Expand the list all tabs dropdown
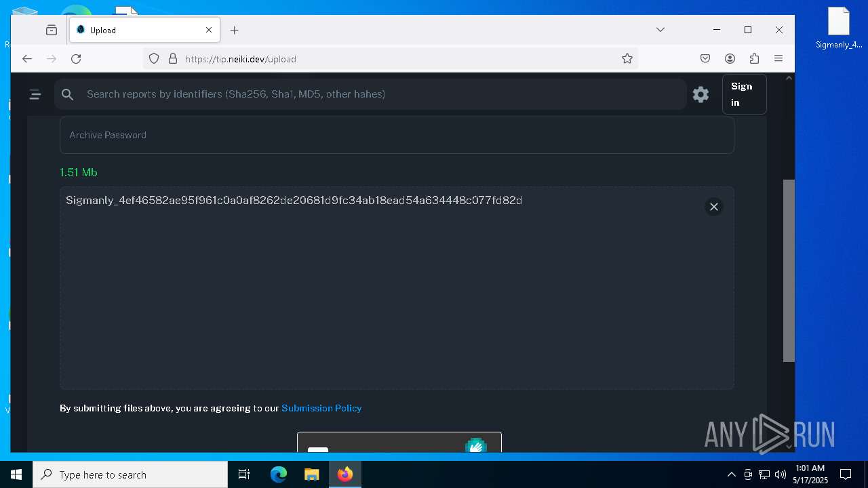This screenshot has height=488, width=868. tap(660, 30)
